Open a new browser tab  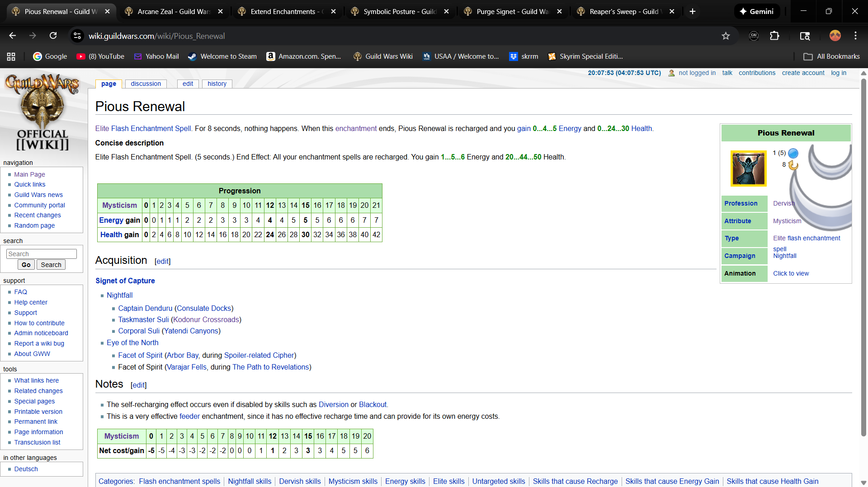[x=692, y=11]
